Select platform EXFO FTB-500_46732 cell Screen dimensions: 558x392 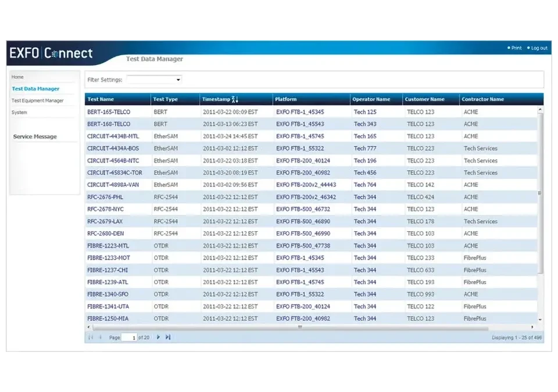tap(303, 209)
